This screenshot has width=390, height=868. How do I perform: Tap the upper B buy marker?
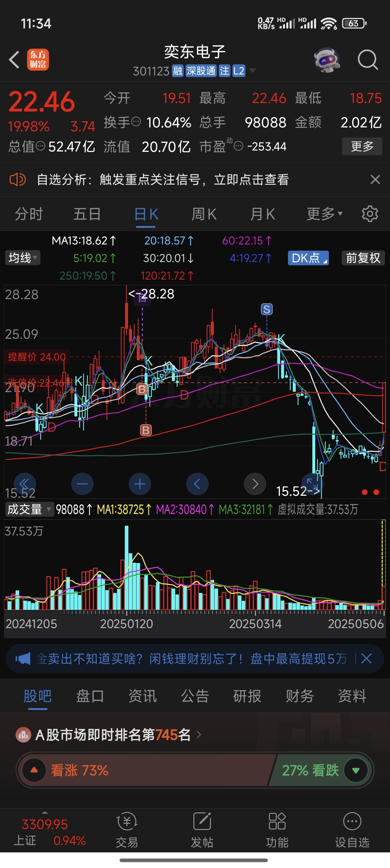click(142, 389)
